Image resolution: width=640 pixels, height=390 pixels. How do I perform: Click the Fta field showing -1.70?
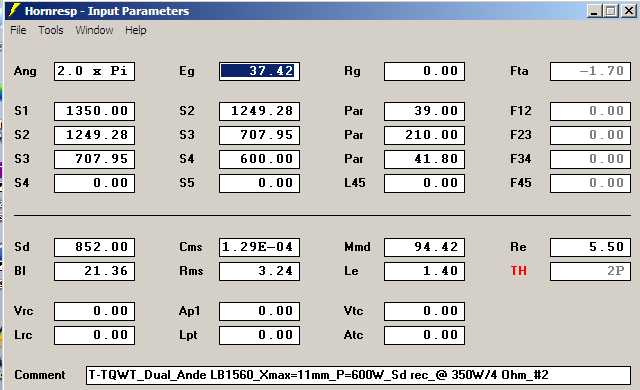(590, 71)
